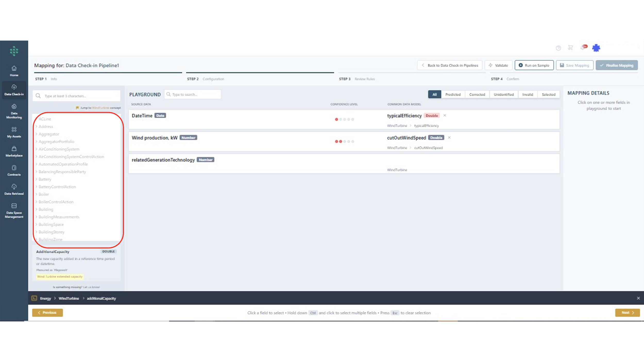Filter playground by Predicted
The width and height of the screenshot is (644, 362).
453,94
